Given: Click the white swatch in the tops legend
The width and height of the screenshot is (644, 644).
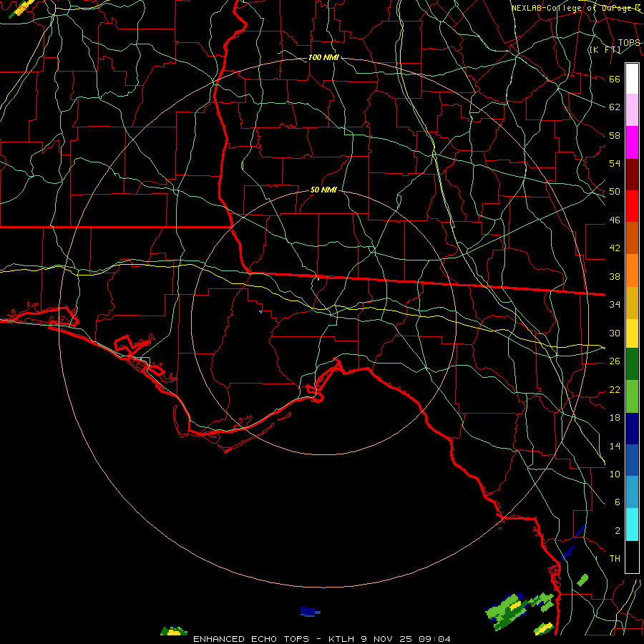Looking at the screenshot, I should [632, 79].
